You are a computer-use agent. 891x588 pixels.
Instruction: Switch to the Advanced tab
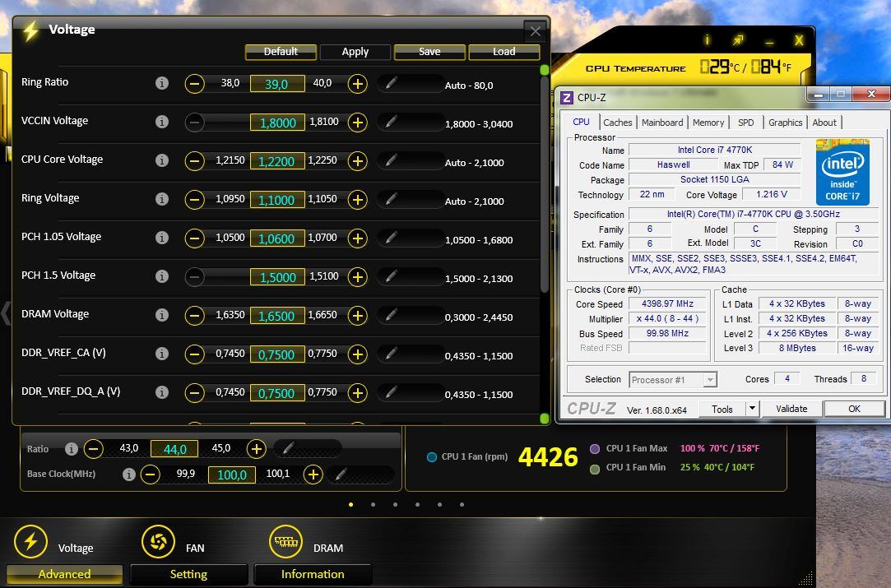pos(64,574)
